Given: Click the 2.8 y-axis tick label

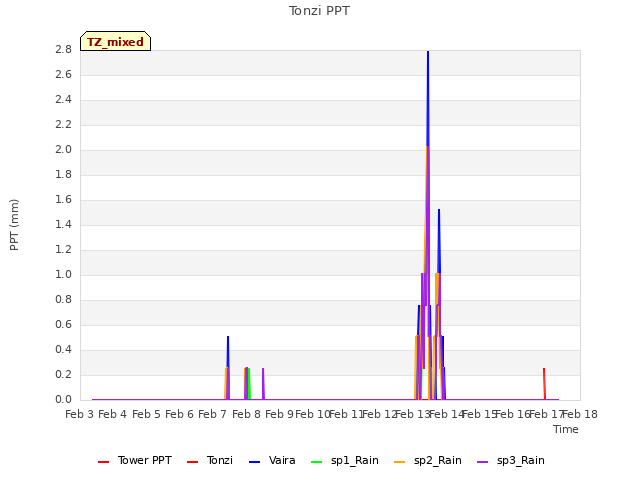Looking at the screenshot, I should point(63,49).
